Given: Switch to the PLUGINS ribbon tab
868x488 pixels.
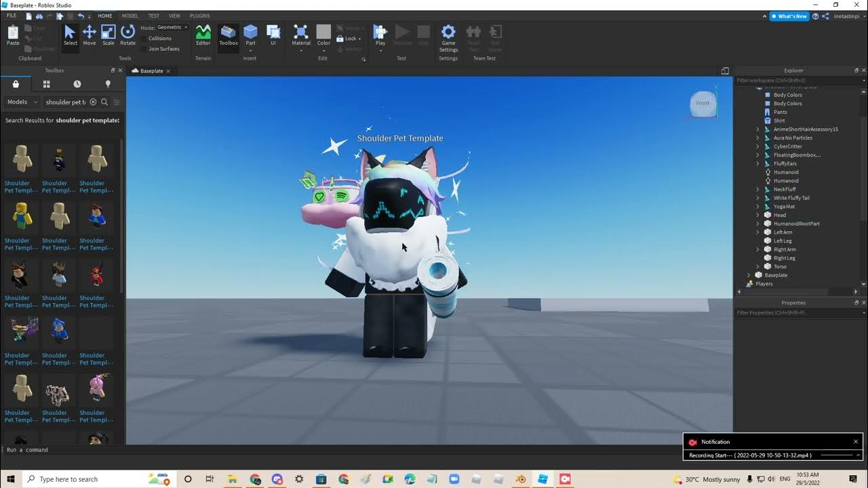Looking at the screenshot, I should coord(199,16).
